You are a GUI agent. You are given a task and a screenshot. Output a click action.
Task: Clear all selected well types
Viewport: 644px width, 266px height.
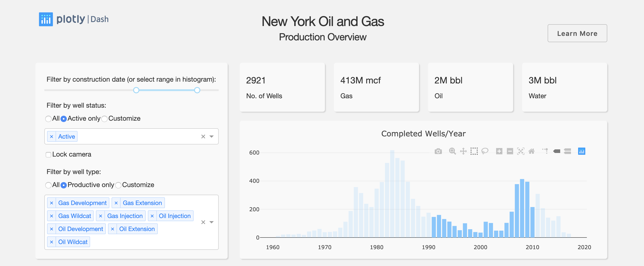click(x=203, y=222)
